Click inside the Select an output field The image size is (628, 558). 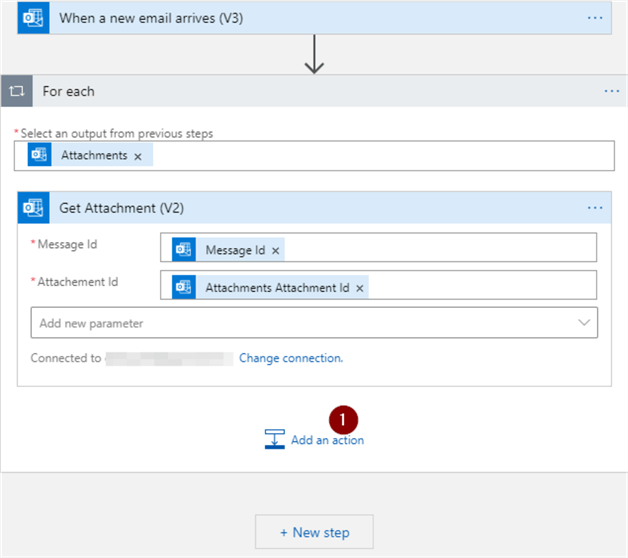tap(380, 156)
